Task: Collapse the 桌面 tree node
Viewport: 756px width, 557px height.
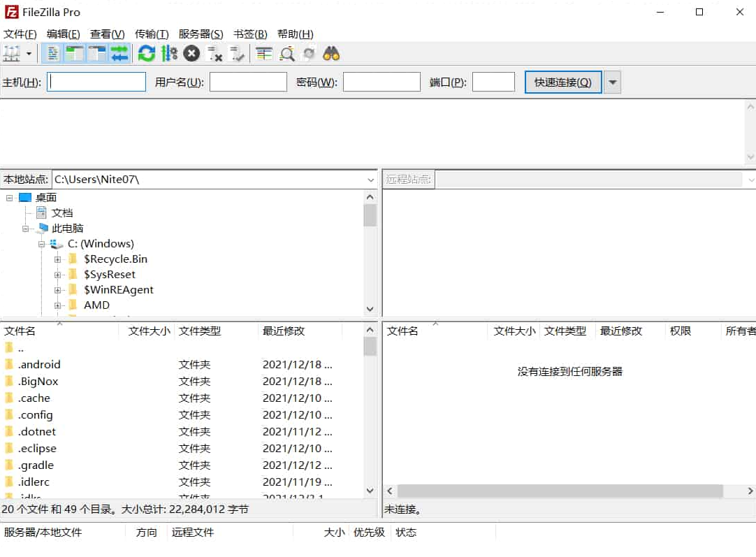Action: [x=9, y=198]
